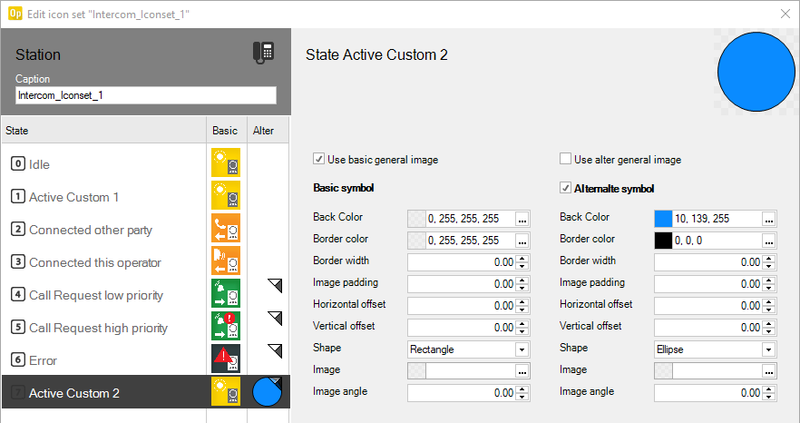Select the Connected this operator basic icon
The width and height of the screenshot is (800, 423).
[x=225, y=262]
